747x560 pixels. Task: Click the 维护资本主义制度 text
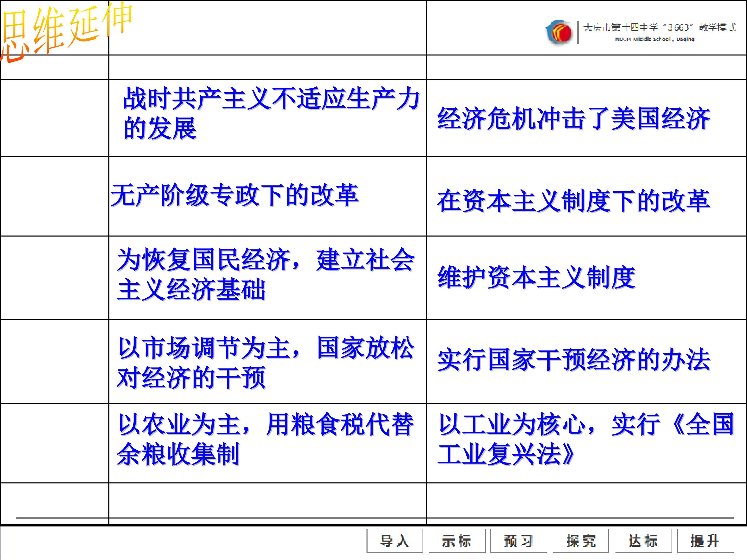click(536, 277)
